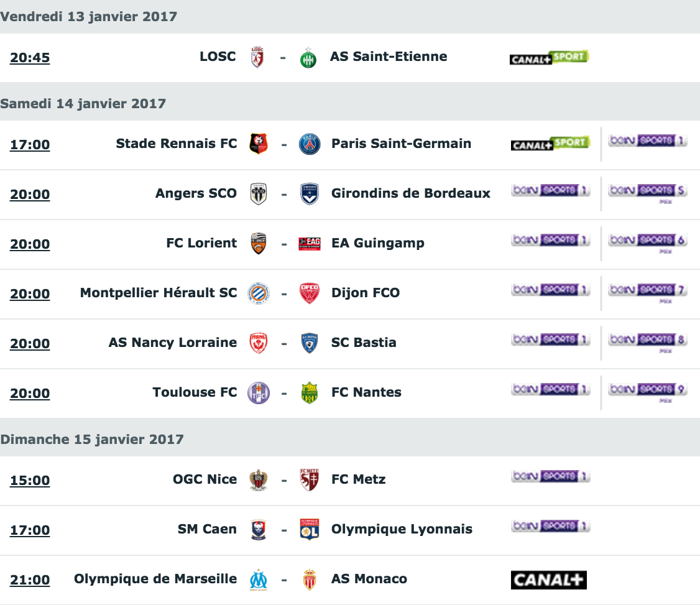This screenshot has height=605, width=700.
Task: Click beIN Sports 1 logo for SM Caen
Action: tap(550, 526)
